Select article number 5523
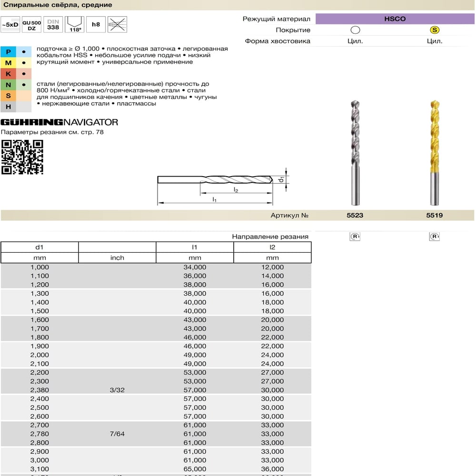The height and width of the screenshot is (476, 476). tap(355, 215)
